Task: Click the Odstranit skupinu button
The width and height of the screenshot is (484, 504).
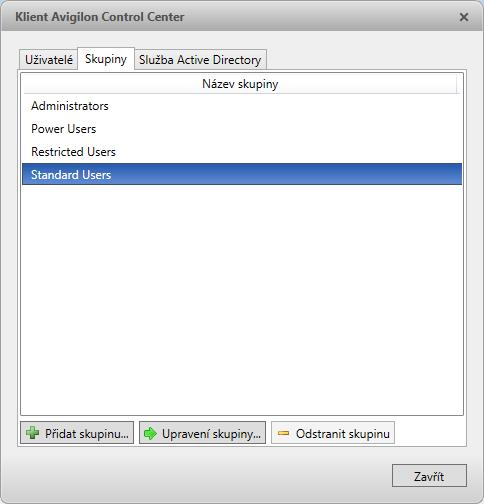Action: [x=333, y=433]
